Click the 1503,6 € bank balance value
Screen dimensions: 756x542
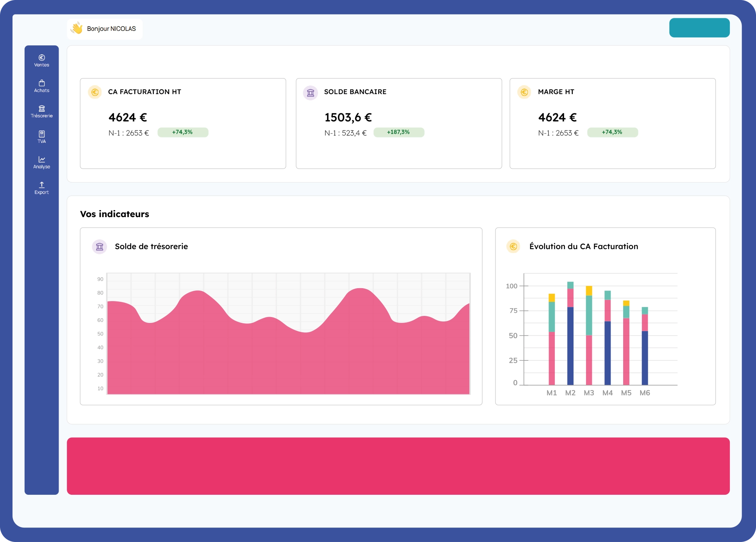tap(348, 118)
